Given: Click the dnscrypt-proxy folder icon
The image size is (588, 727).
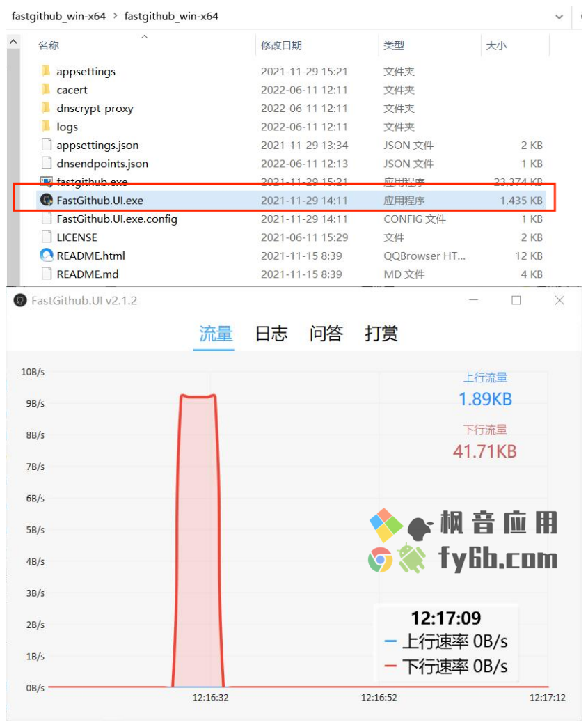Looking at the screenshot, I should click(46, 108).
